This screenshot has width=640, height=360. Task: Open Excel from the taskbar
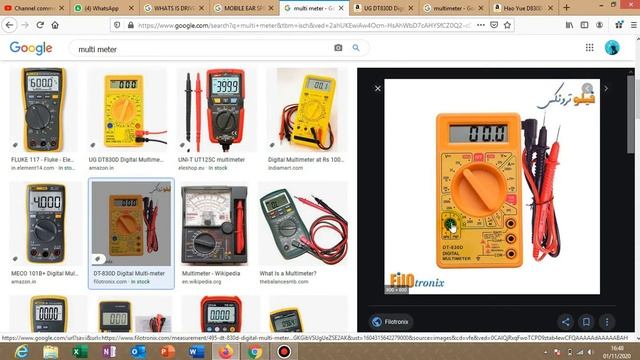coord(80,351)
